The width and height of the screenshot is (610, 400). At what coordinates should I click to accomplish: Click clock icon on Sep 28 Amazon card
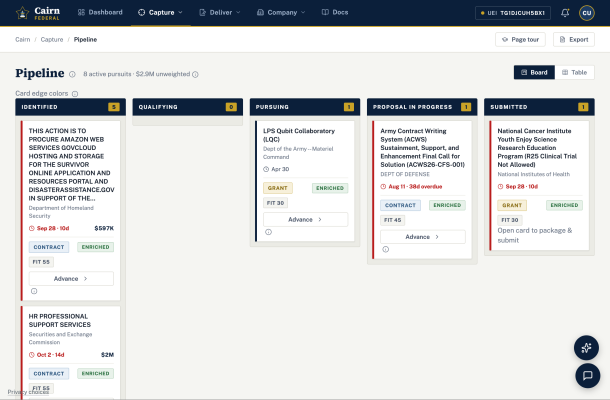(x=32, y=228)
